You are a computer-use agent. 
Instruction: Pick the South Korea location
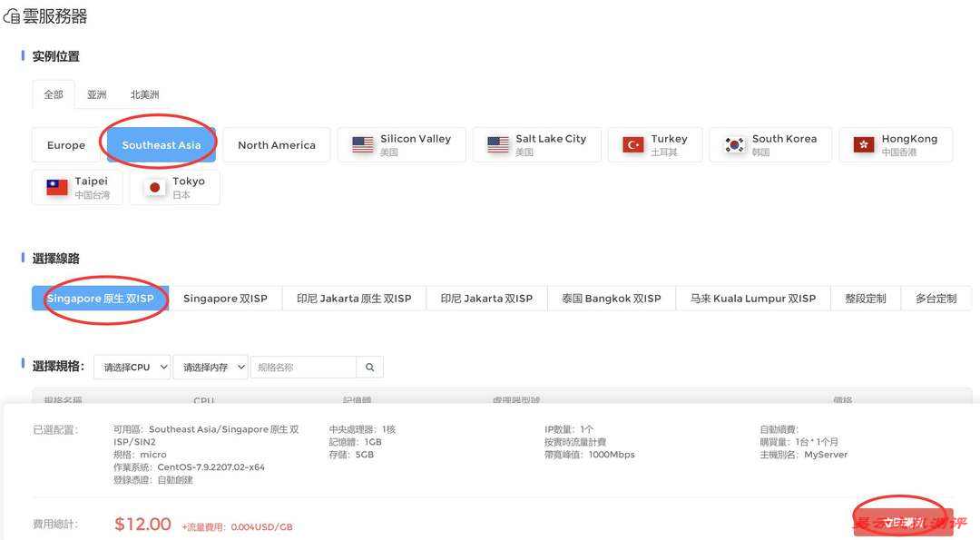click(769, 145)
